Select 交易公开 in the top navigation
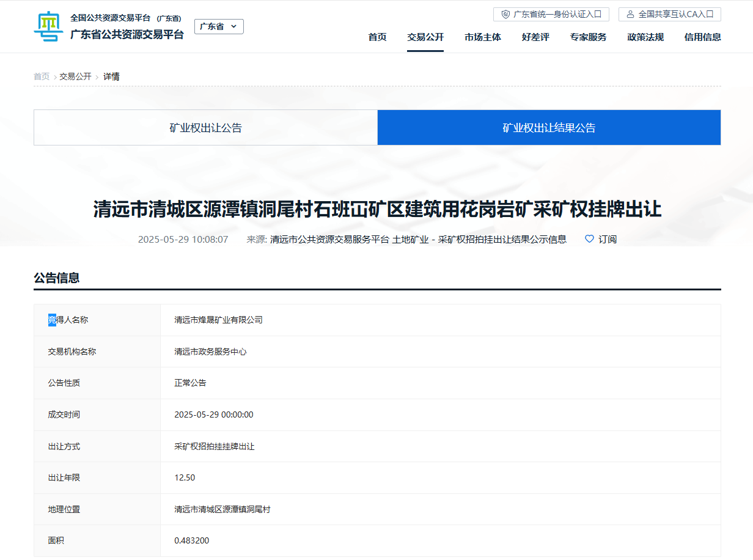Viewport: 753px width, 560px height. (425, 37)
